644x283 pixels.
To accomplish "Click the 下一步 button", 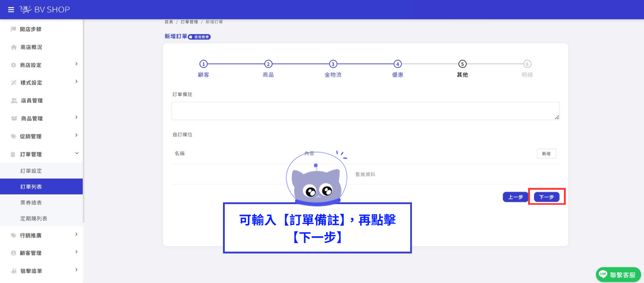I will point(546,197).
